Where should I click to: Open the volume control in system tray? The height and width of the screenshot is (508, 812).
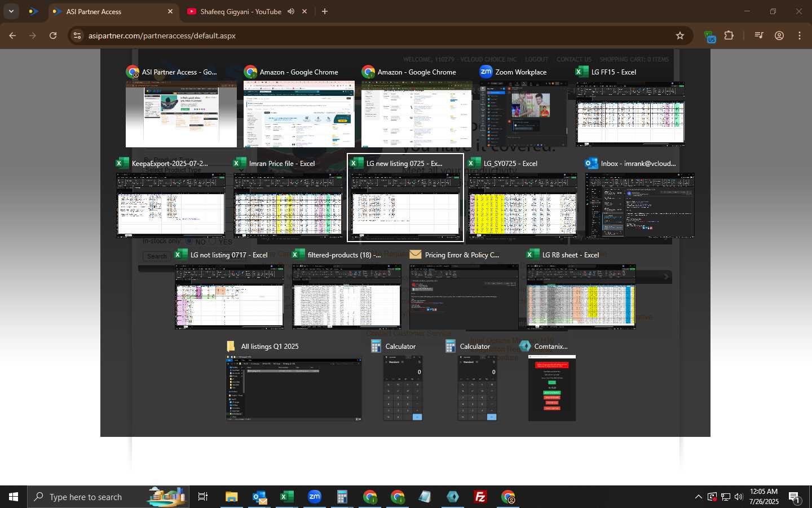point(739,497)
